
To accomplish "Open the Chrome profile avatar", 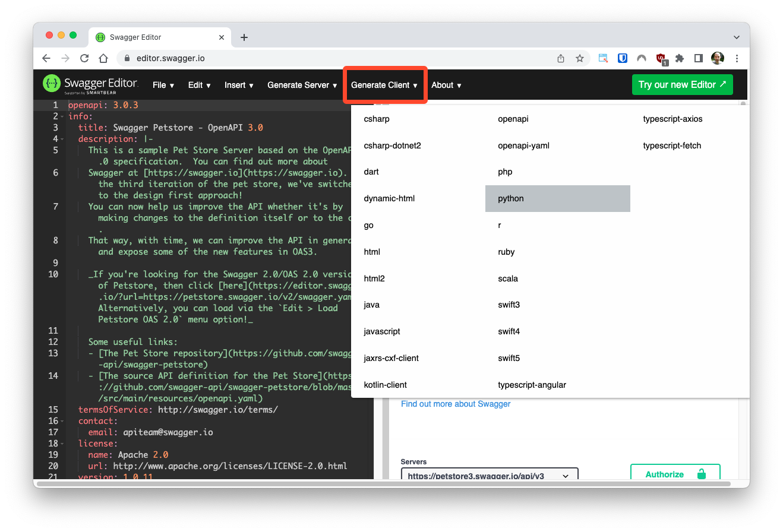I will point(718,58).
